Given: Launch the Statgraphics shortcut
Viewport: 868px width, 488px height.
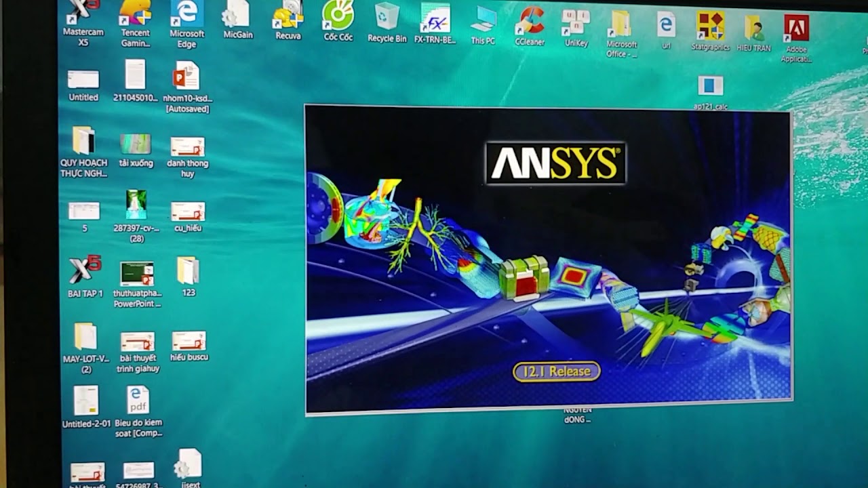Looking at the screenshot, I should [x=710, y=33].
